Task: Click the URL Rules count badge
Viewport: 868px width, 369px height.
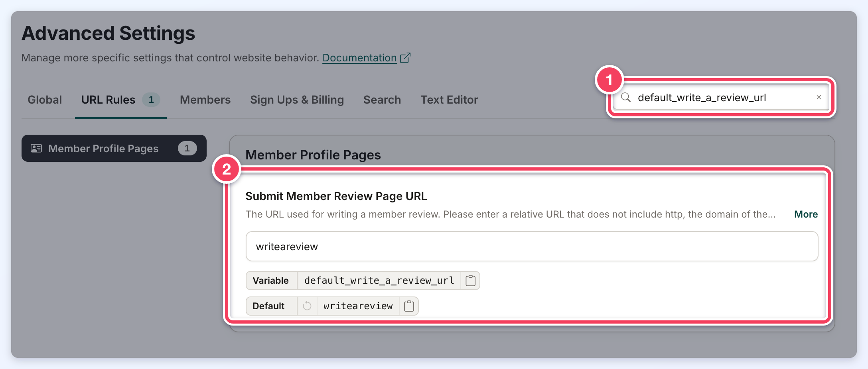Action: [x=151, y=100]
